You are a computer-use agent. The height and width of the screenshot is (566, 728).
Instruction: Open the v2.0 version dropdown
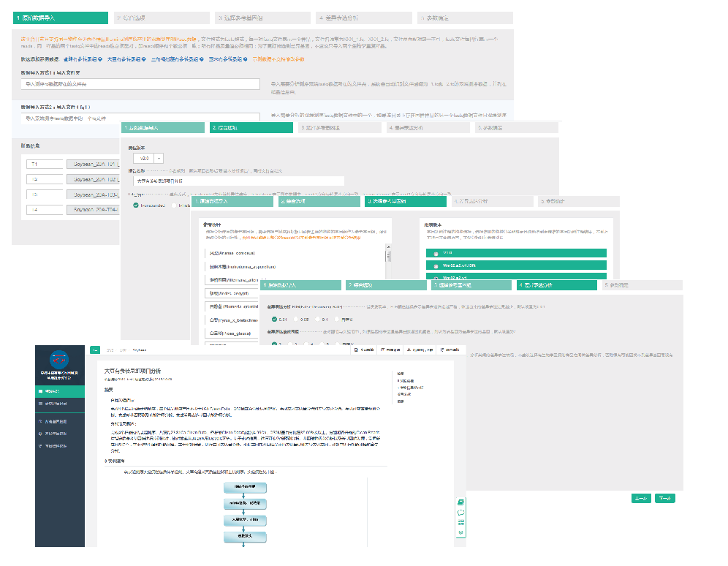click(148, 157)
